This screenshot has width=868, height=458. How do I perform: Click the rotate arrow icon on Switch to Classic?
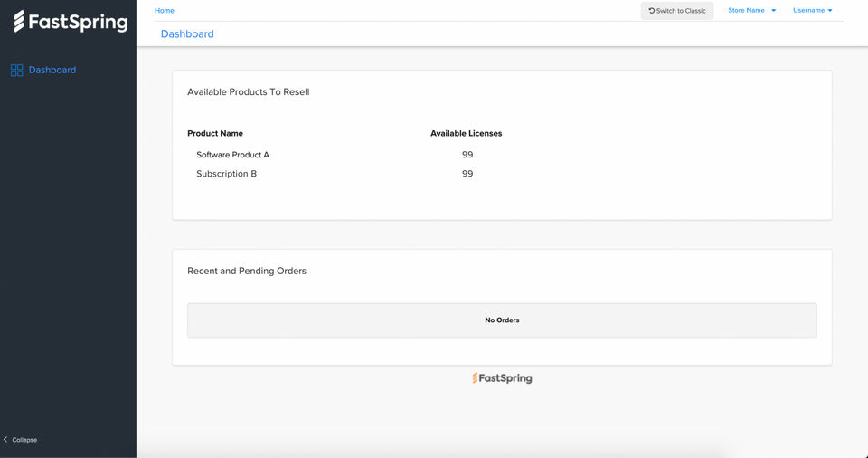coord(651,11)
